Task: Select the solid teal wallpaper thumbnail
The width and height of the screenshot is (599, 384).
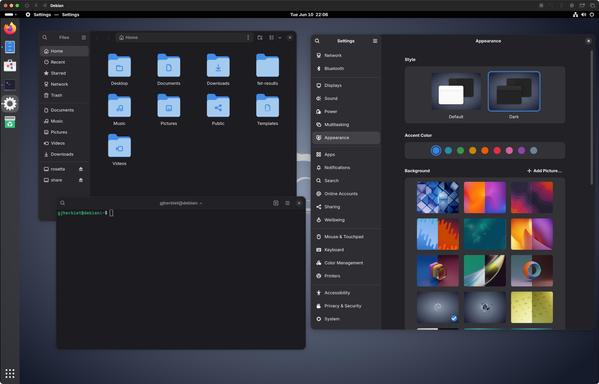Action: point(485,234)
